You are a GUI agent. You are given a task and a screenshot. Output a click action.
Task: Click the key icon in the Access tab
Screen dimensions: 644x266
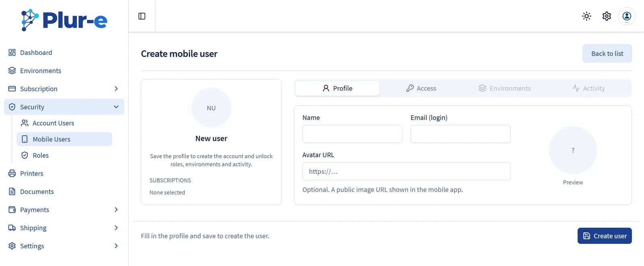410,88
